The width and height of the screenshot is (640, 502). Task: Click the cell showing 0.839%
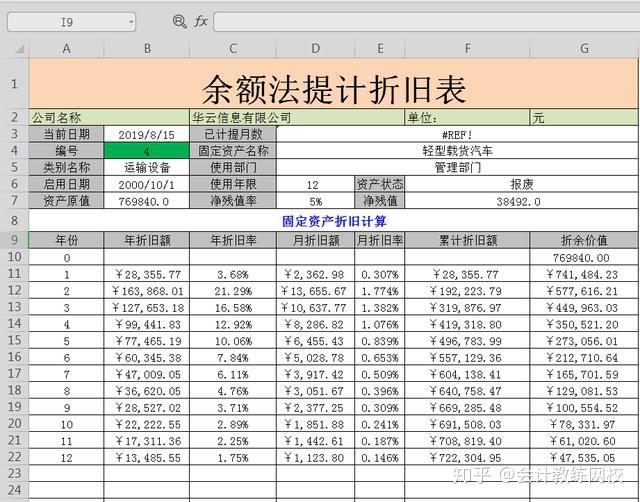[380, 341]
